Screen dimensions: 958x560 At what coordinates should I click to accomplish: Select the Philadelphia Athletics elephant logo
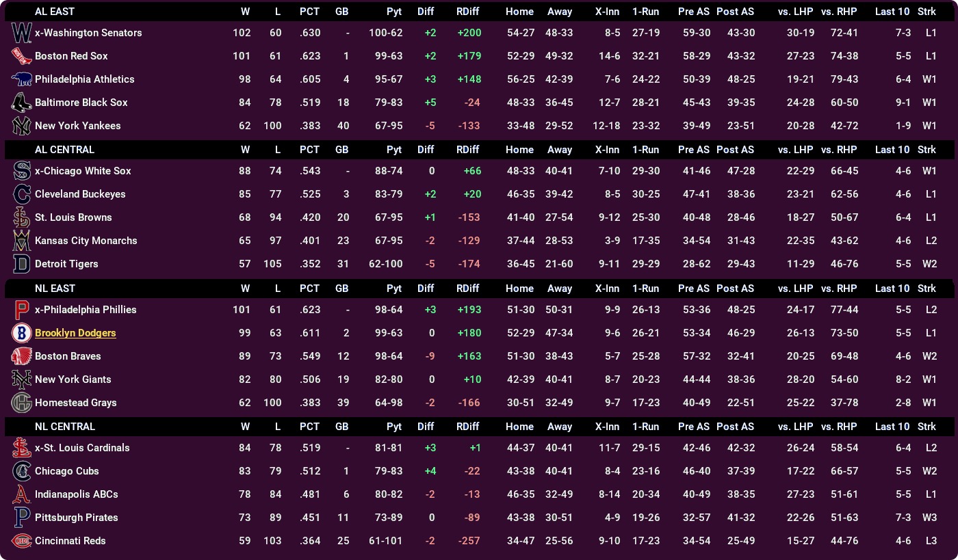[22, 79]
